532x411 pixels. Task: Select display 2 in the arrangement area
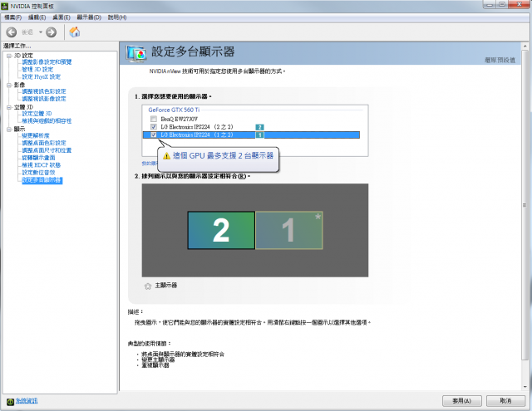click(x=221, y=230)
